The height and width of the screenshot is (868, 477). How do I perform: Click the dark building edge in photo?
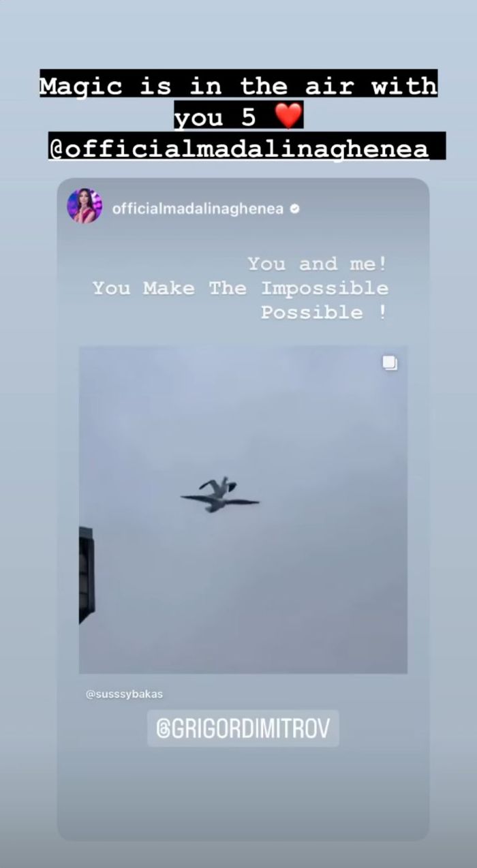tap(87, 574)
